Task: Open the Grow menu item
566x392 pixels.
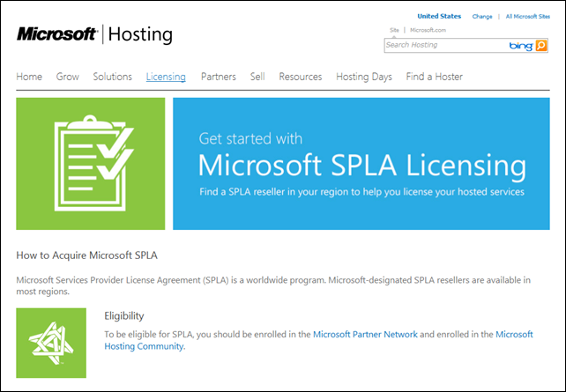Action: click(x=68, y=77)
